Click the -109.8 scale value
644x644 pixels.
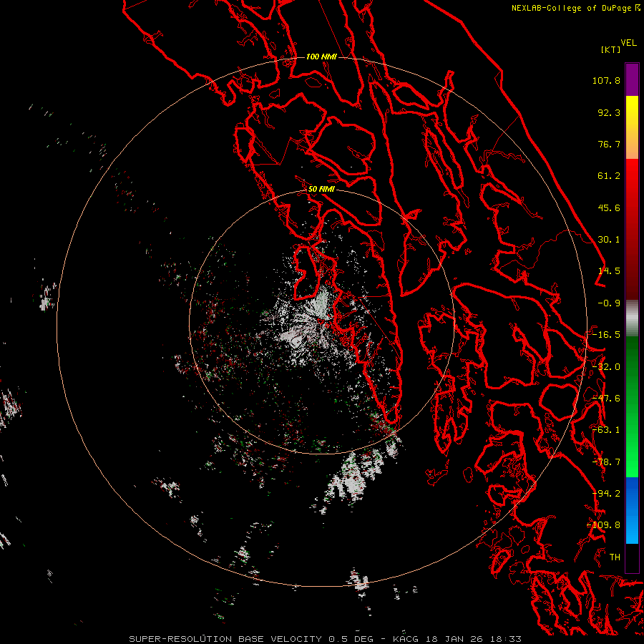603,525
